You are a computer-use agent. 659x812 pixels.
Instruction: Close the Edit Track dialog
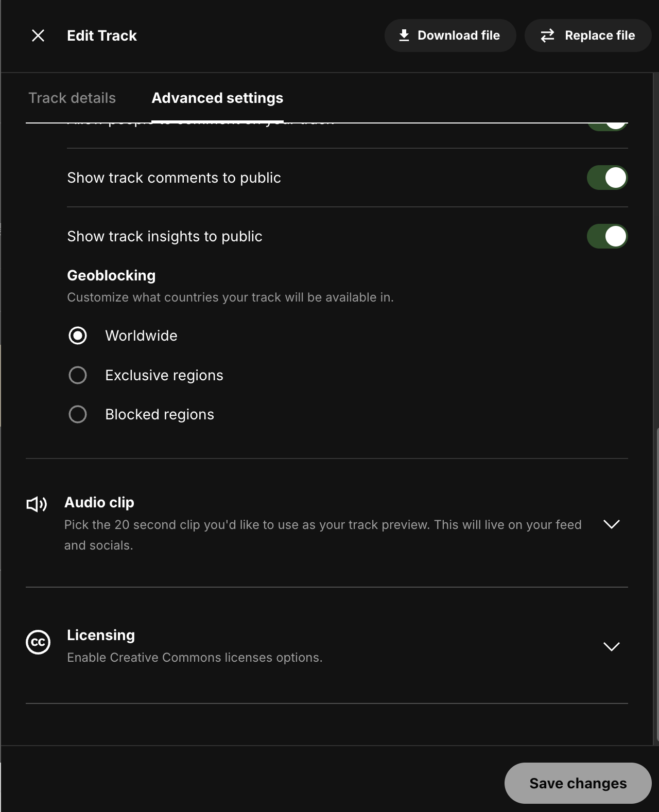pyautogui.click(x=38, y=36)
